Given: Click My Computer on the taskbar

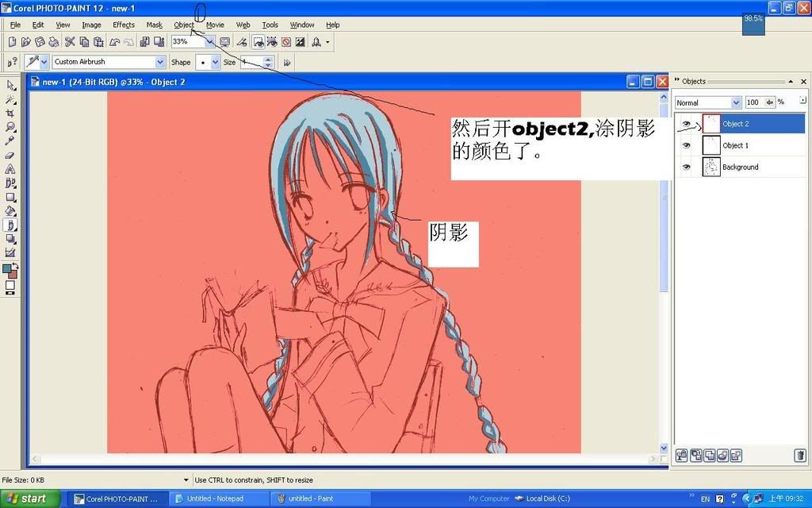Looking at the screenshot, I should pos(488,498).
